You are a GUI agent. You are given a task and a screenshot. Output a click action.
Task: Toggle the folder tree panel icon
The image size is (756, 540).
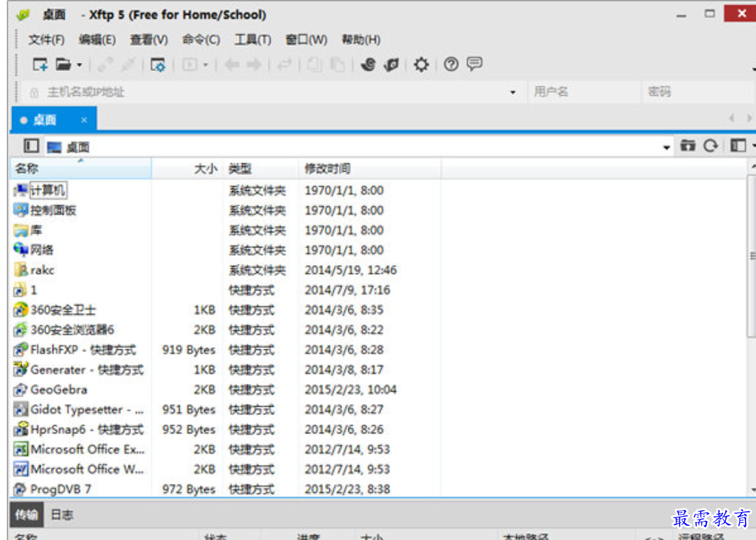(31, 146)
